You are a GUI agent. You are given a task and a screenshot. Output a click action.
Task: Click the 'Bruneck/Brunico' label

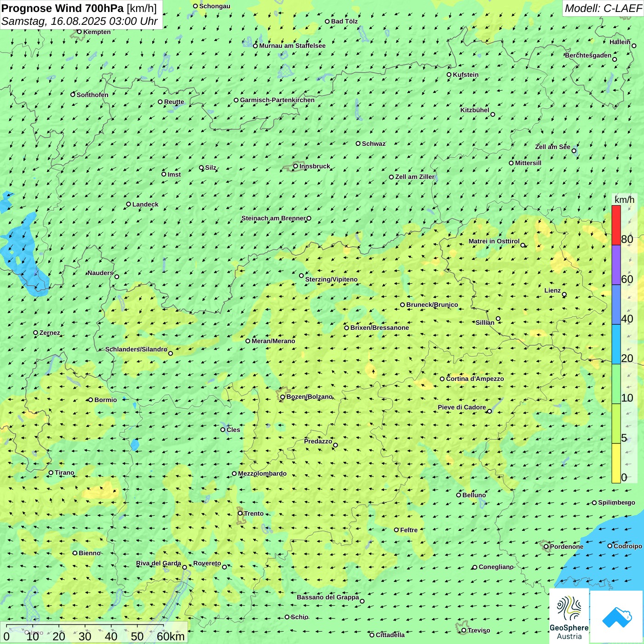[x=432, y=305]
